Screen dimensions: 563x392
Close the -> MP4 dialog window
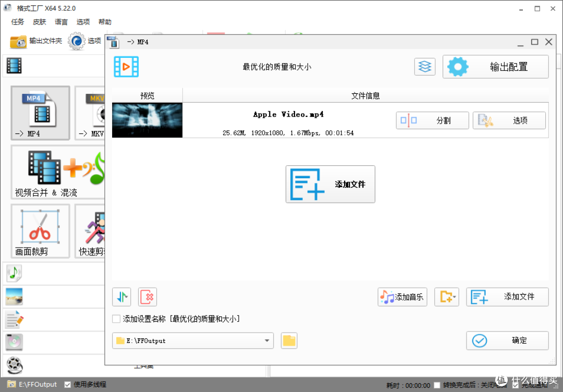[548, 42]
